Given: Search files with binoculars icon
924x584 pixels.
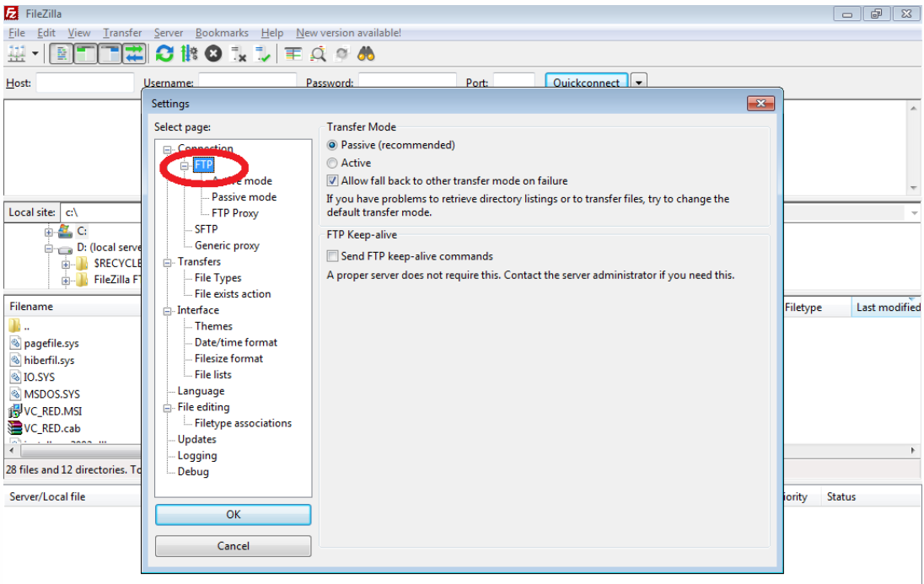Looking at the screenshot, I should (366, 54).
